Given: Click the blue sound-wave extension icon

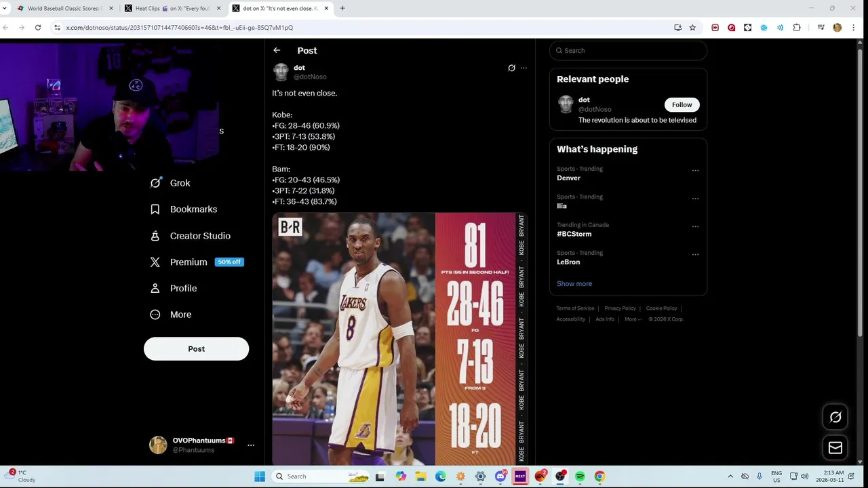Looking at the screenshot, I should tap(780, 28).
